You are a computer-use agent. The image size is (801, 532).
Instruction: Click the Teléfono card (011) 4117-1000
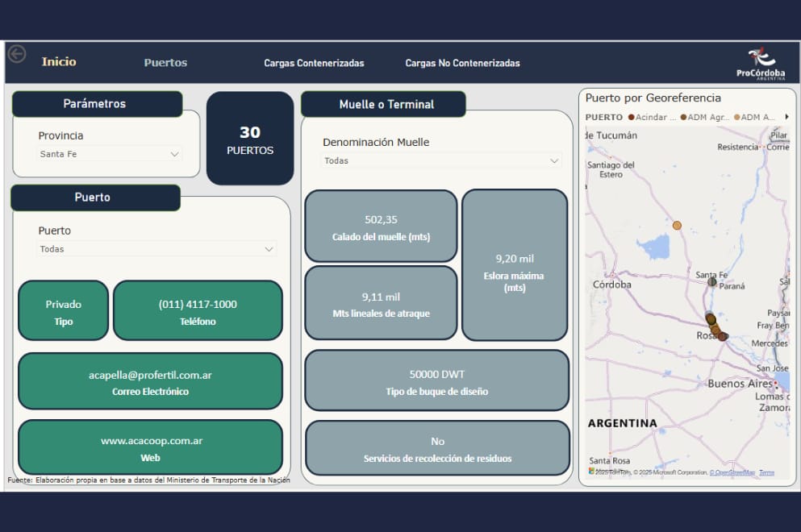pos(198,310)
